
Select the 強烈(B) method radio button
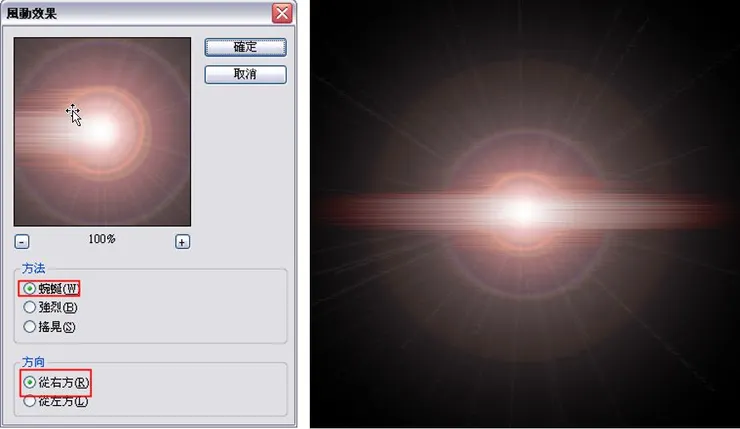pos(29,307)
